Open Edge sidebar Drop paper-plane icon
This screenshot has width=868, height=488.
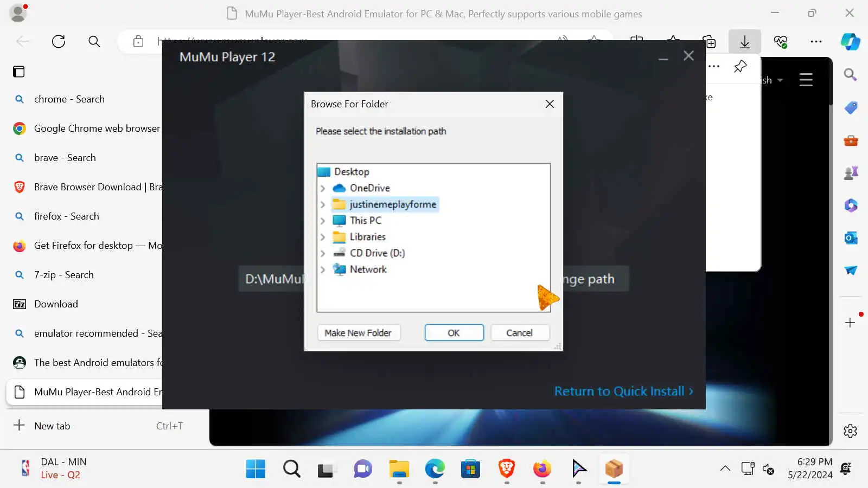(x=851, y=270)
